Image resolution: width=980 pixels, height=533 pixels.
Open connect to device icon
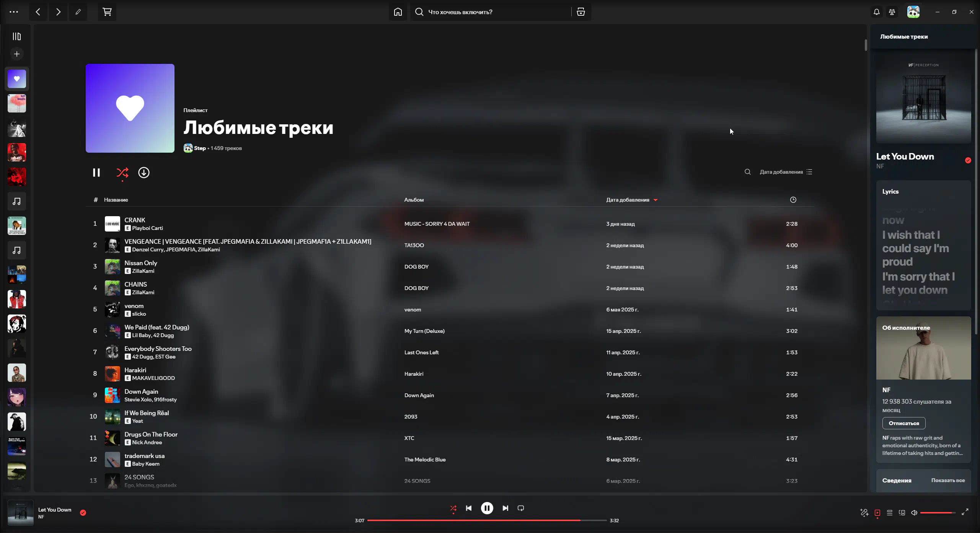(902, 513)
